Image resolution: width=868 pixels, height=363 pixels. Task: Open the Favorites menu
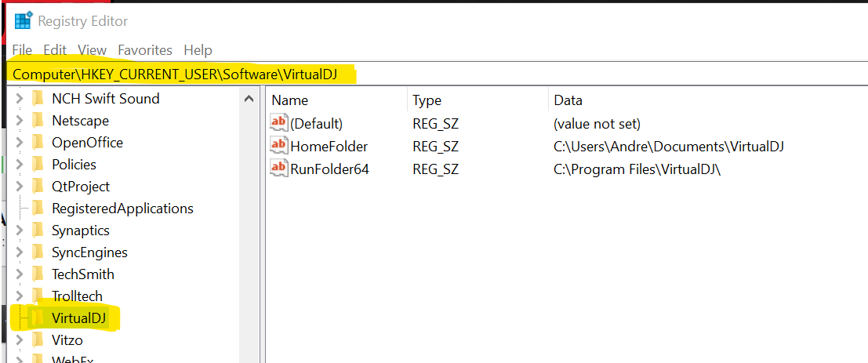click(x=145, y=50)
